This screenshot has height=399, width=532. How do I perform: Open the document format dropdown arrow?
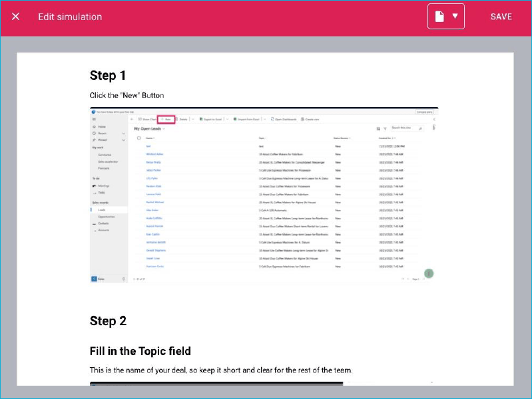[x=455, y=16]
